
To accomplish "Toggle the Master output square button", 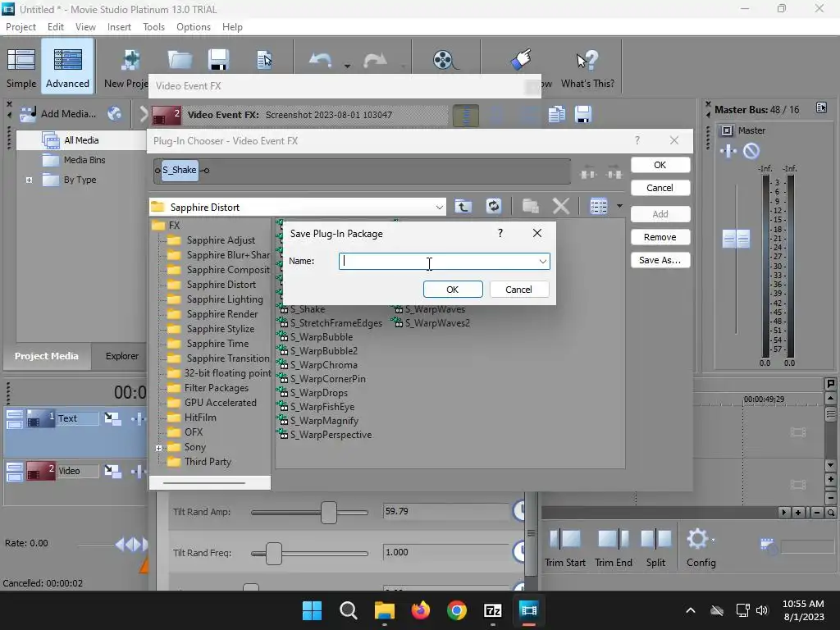I will [727, 130].
